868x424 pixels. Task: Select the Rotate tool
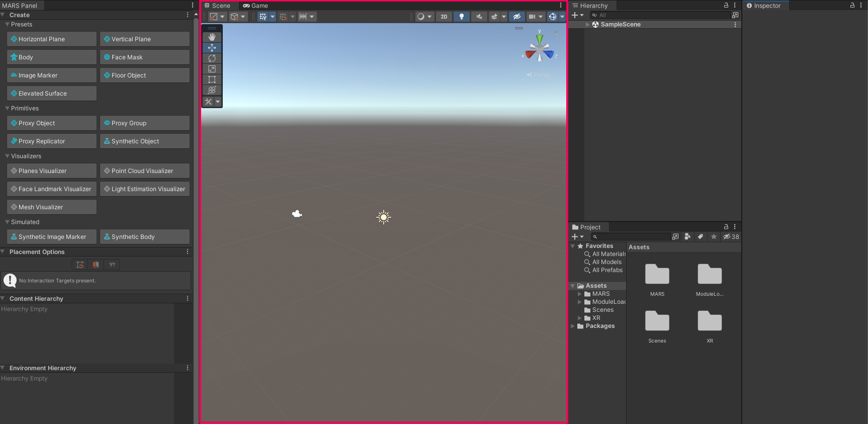click(212, 58)
